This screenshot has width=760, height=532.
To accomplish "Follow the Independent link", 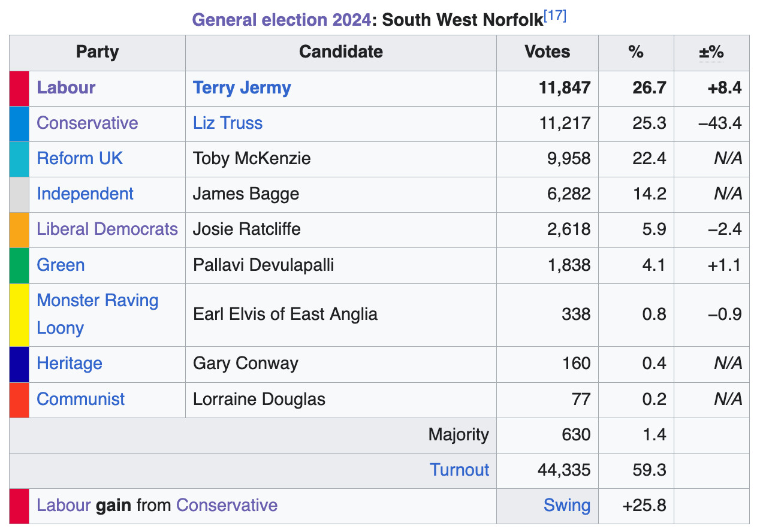I will click(x=85, y=194).
